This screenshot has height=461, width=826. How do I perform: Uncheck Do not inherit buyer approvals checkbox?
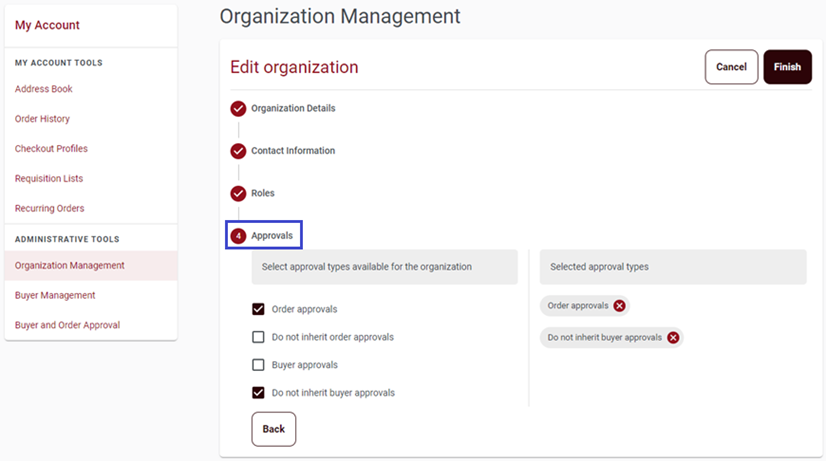pos(258,393)
